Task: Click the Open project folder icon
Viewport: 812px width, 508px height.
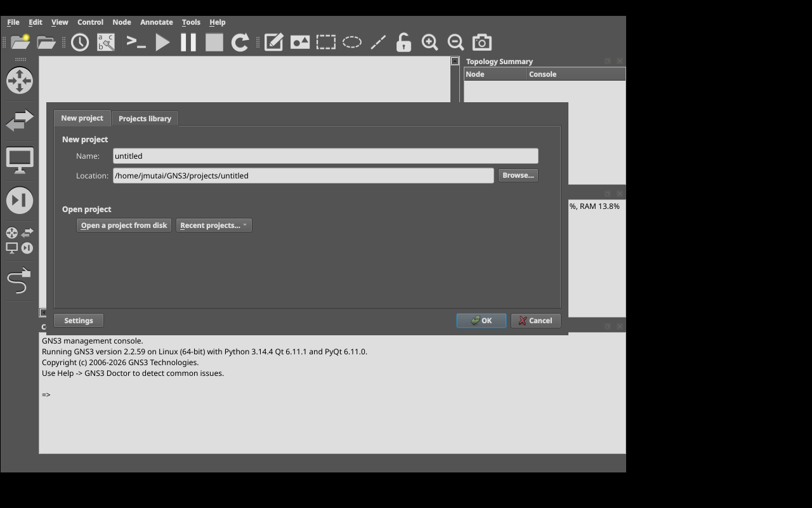Action: 46,43
